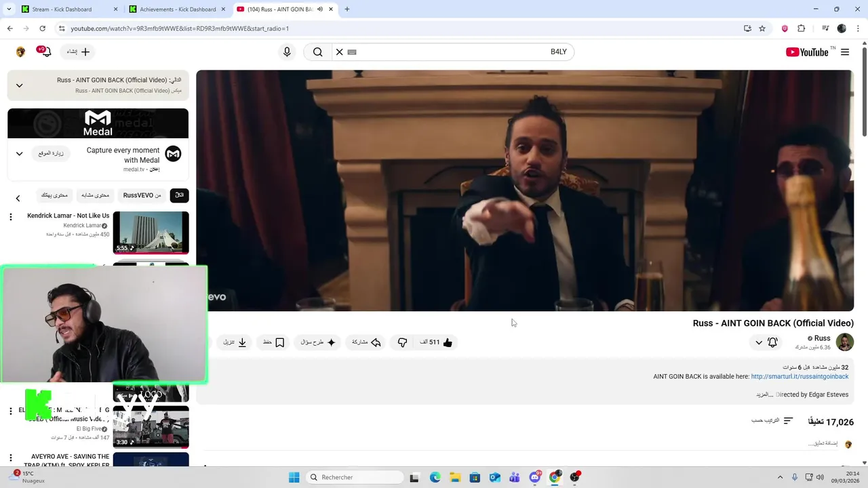The height and width of the screenshot is (488, 868).
Task: Mute the playing Russ browser tab audio
Action: (x=319, y=9)
